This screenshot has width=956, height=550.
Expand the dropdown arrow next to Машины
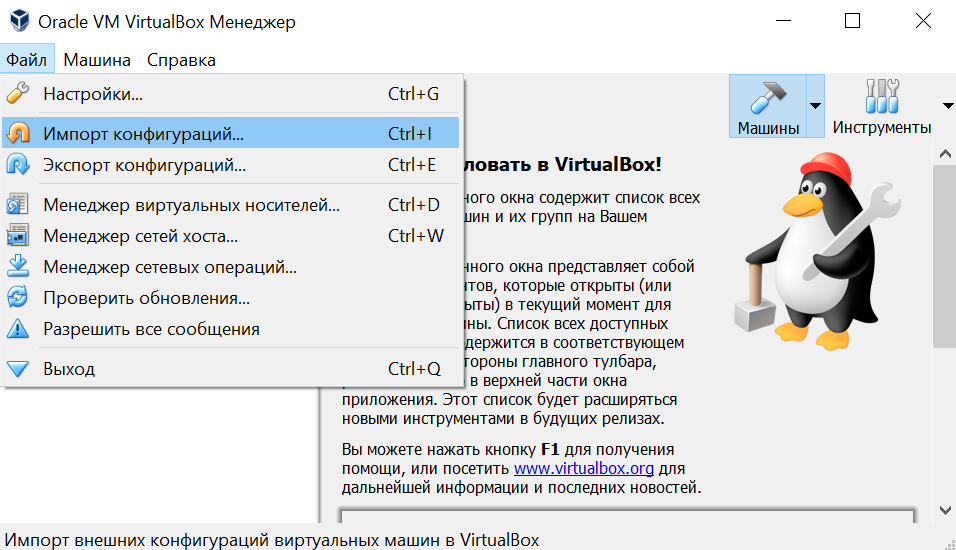pos(815,106)
